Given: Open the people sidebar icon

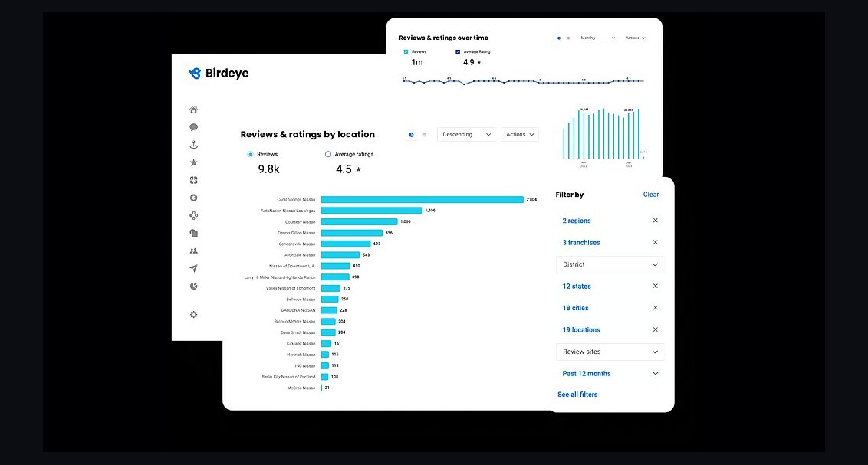Looking at the screenshot, I should tap(194, 251).
